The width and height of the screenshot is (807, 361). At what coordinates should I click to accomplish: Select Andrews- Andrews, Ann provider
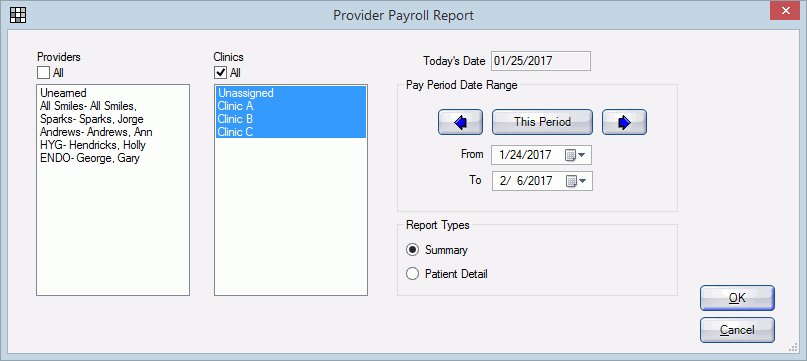[113, 132]
